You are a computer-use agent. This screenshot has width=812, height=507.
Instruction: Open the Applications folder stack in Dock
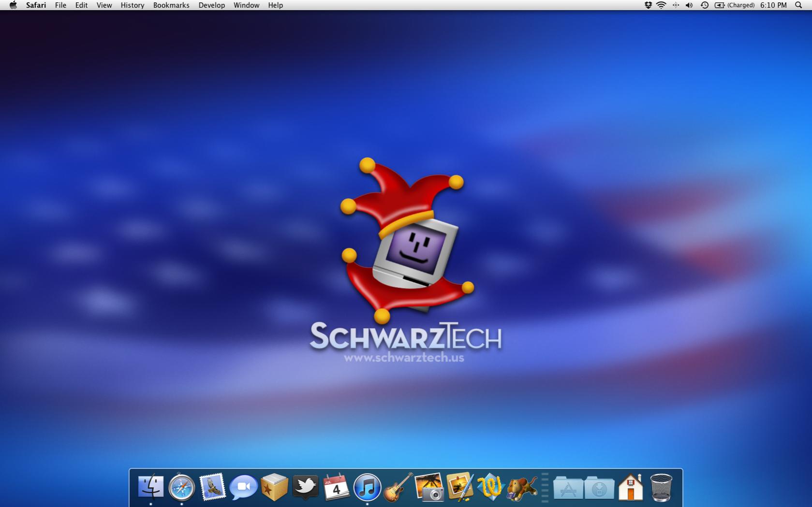[x=568, y=488]
